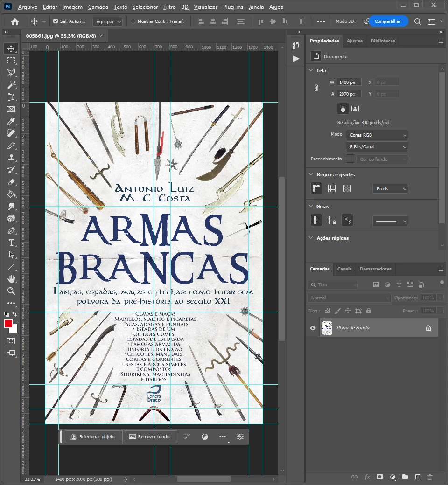The image size is (448, 485).
Task: Select the Frame tool
Action: point(11,109)
